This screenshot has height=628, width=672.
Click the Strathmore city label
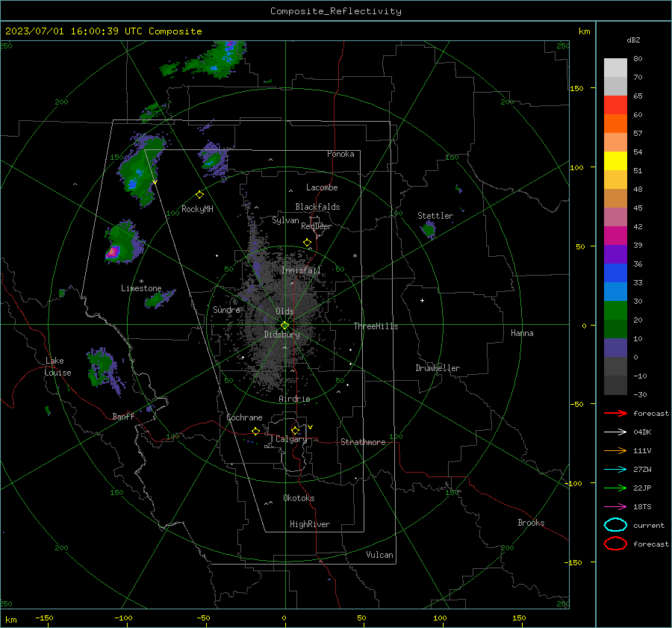363,442
